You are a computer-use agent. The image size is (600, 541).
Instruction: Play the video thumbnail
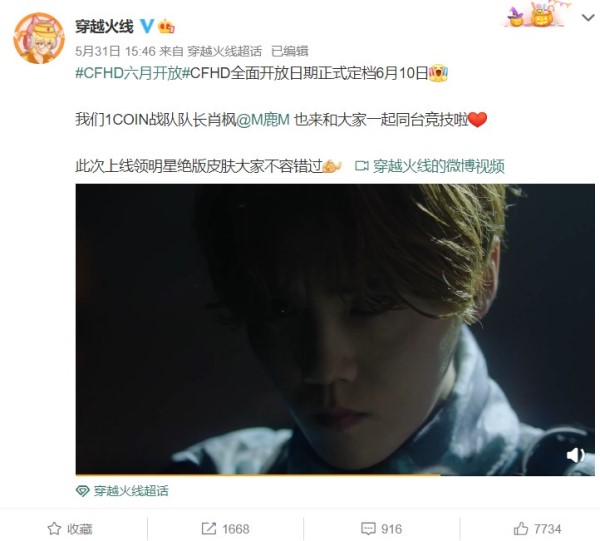click(335, 329)
